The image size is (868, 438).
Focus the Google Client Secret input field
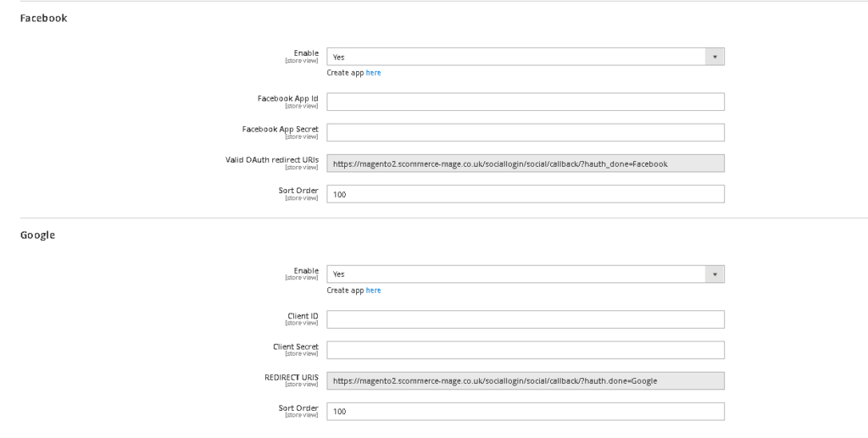(526, 350)
